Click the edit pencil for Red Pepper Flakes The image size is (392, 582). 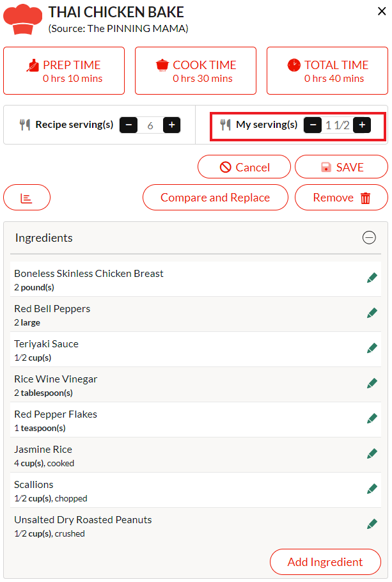372,418
